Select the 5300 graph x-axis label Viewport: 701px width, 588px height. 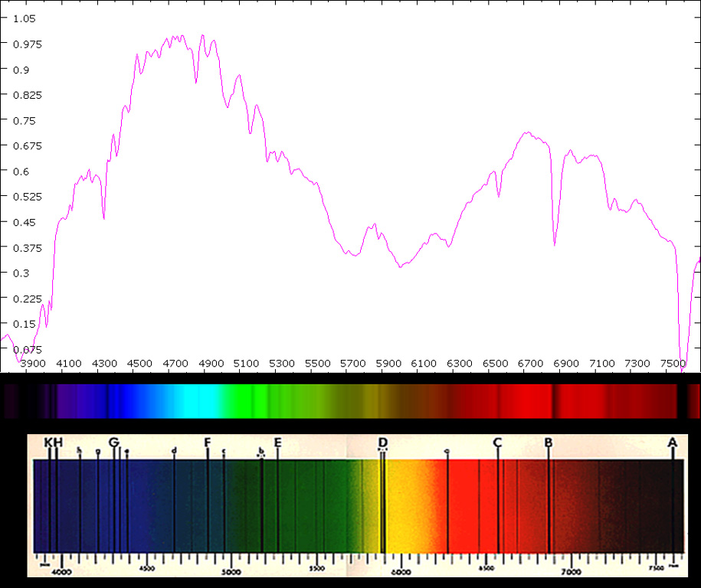coord(282,364)
